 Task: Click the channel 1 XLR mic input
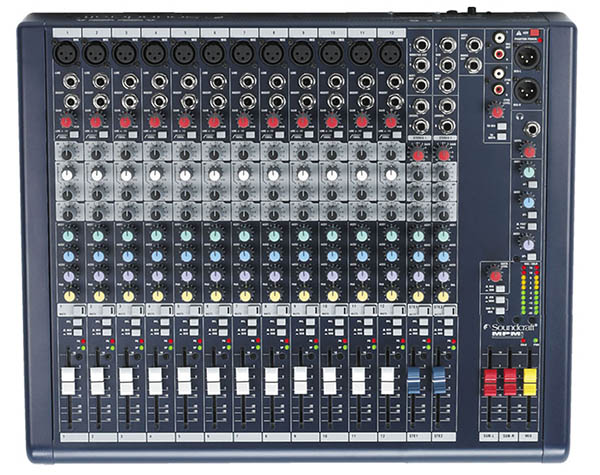68,52
